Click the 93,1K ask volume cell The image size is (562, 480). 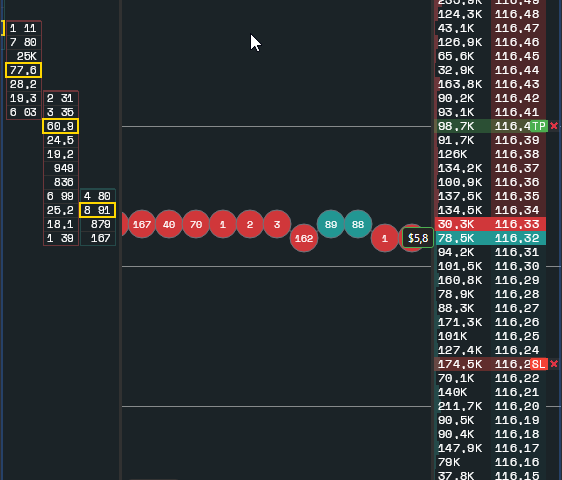pos(456,112)
